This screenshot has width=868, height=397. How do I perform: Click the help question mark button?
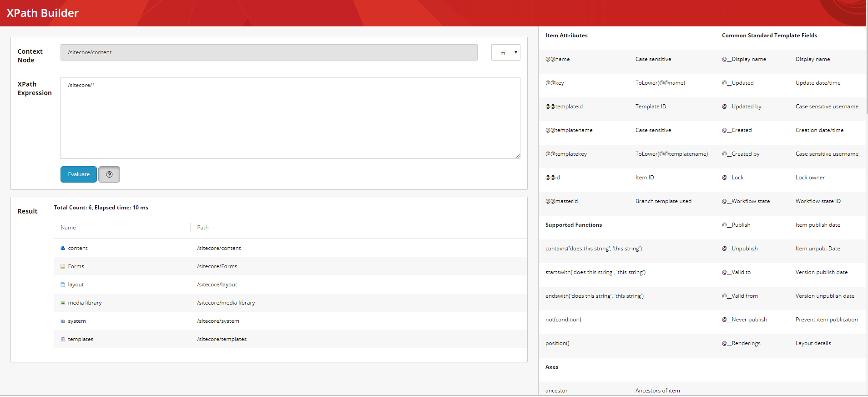(x=109, y=174)
